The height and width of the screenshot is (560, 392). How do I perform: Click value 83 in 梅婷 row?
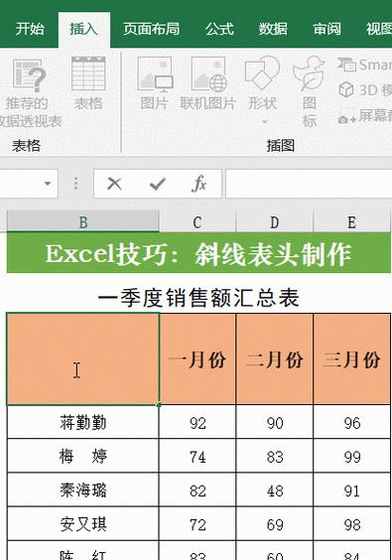click(x=275, y=457)
